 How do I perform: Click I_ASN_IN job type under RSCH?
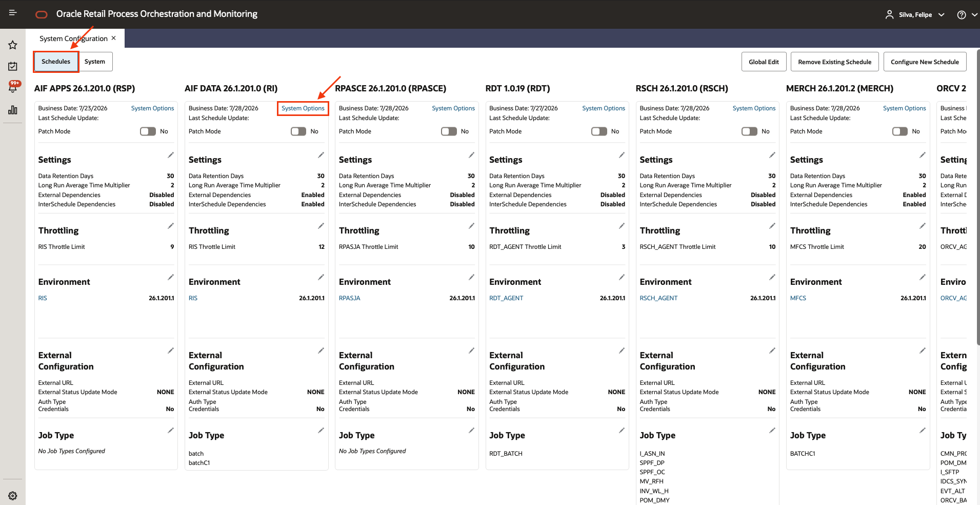[652, 454]
